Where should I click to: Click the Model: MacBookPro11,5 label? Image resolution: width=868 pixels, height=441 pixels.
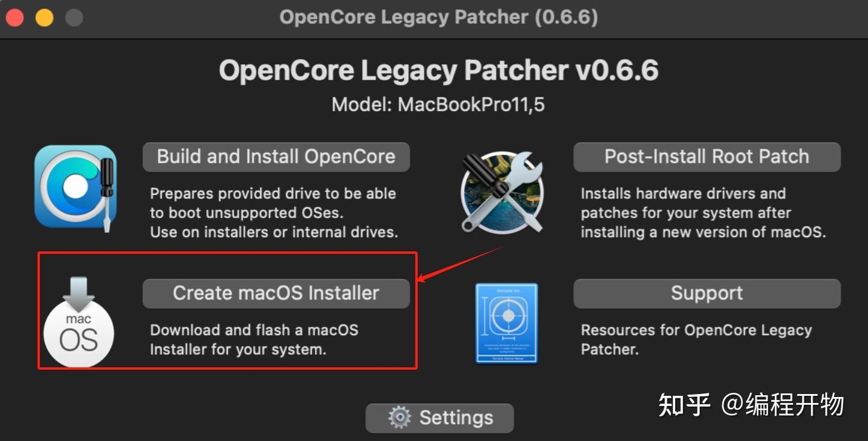coord(438,105)
